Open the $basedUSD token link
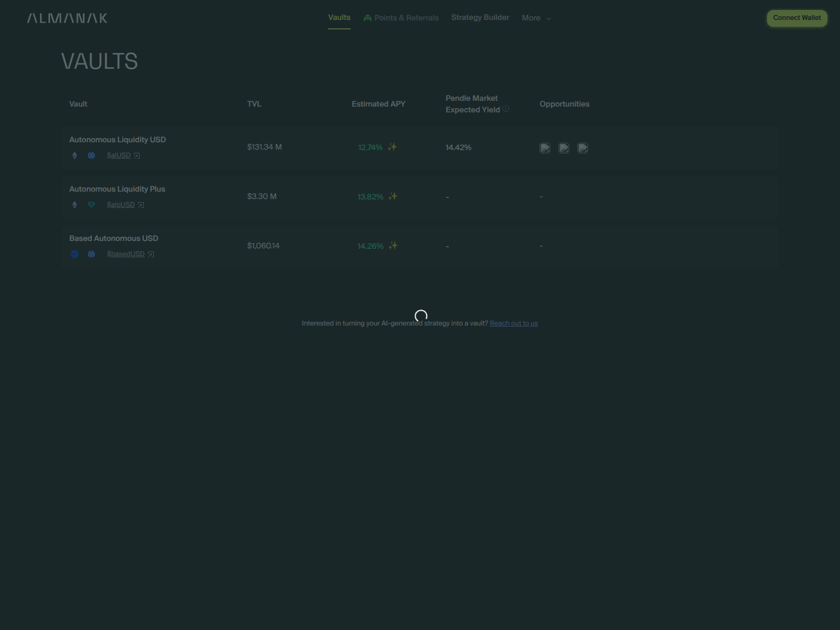840x630 pixels. click(x=126, y=254)
